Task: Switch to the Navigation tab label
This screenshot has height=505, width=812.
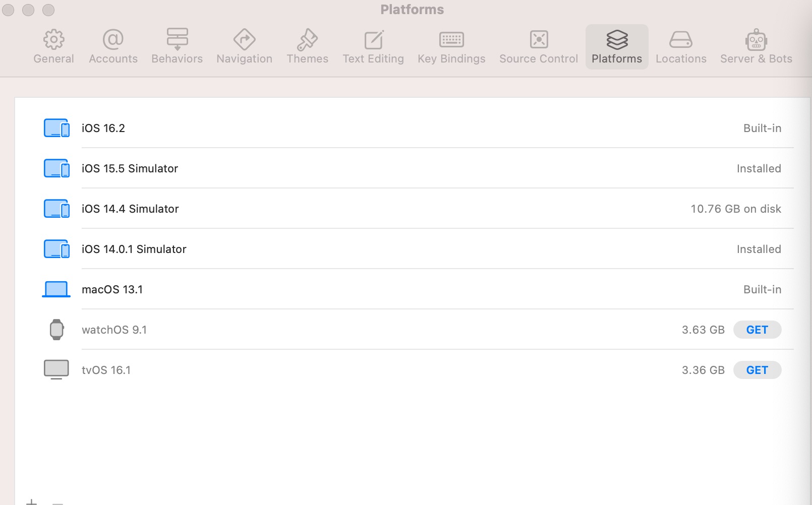Action: (244, 59)
